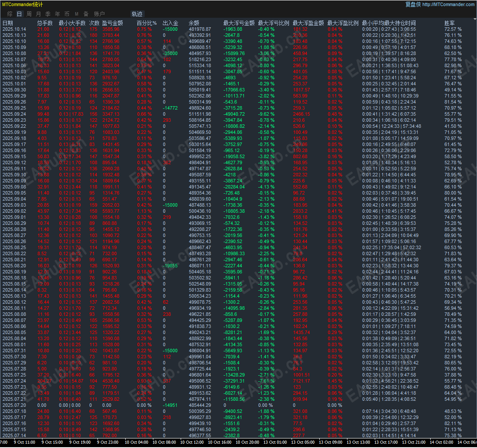The width and height of the screenshot is (477, 448).
Task: Click the 日期 column header
Action: (x=8, y=23)
